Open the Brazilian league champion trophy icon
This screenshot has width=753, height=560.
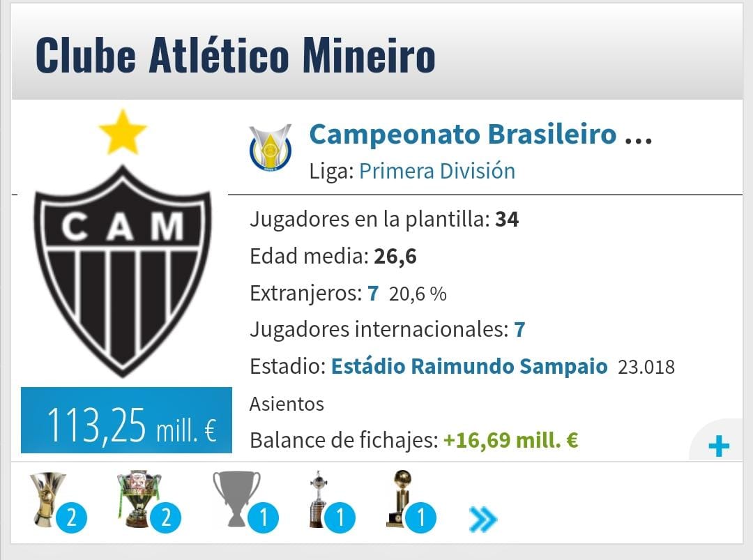[x=49, y=499]
